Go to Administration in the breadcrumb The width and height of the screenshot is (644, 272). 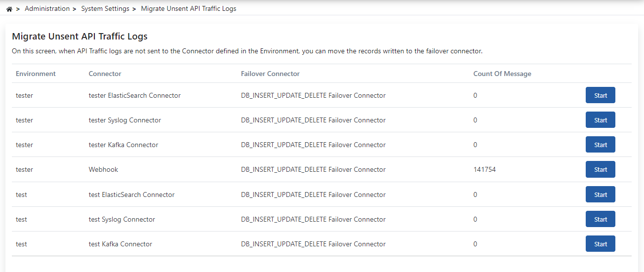click(47, 9)
